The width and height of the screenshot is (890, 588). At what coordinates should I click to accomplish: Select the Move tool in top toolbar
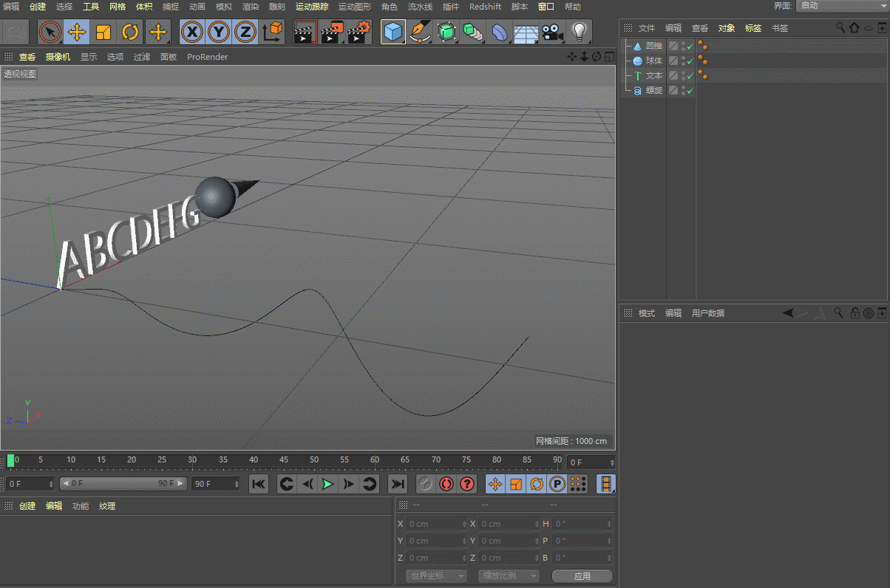point(77,33)
